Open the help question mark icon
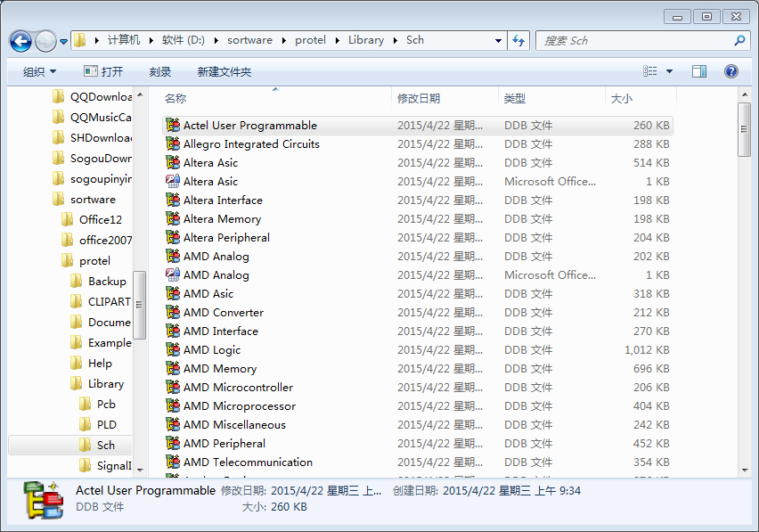The image size is (759, 532). (730, 71)
